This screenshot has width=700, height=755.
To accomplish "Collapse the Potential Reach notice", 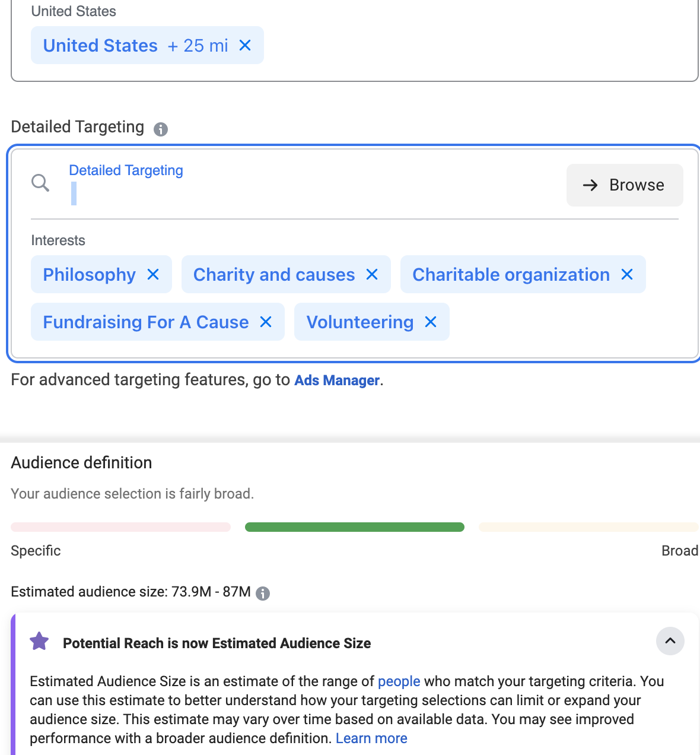I will 670,641.
